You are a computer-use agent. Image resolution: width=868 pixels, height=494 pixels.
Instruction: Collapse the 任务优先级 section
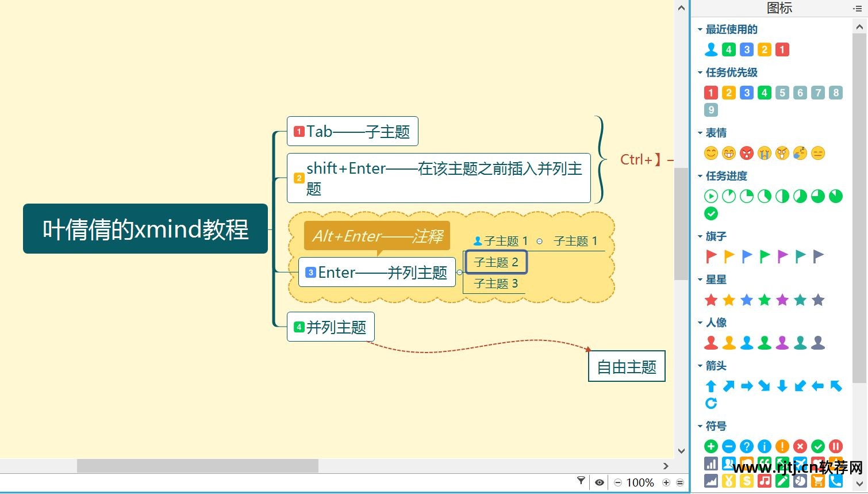[700, 72]
